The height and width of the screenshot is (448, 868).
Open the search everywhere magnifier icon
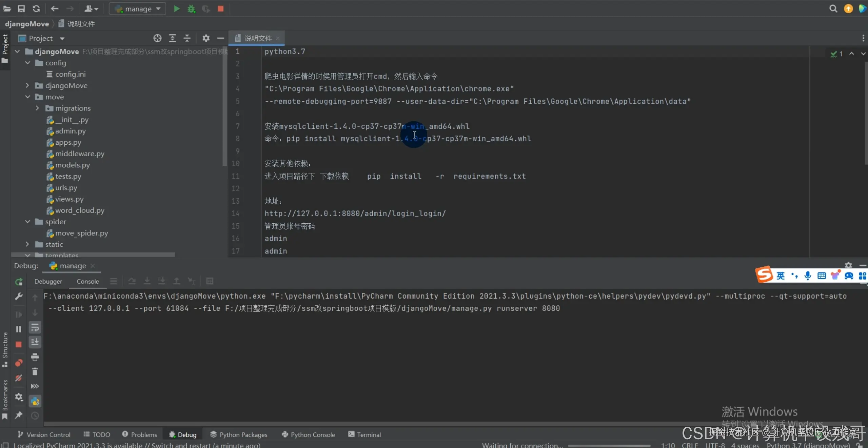pyautogui.click(x=833, y=9)
